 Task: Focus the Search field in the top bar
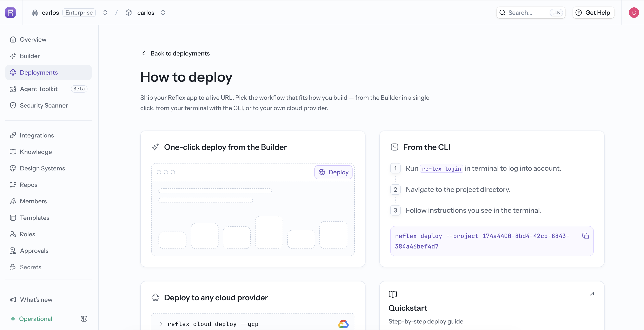pos(531,13)
